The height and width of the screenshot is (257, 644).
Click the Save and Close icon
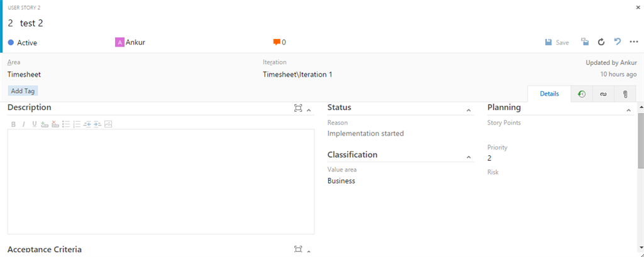click(x=585, y=42)
